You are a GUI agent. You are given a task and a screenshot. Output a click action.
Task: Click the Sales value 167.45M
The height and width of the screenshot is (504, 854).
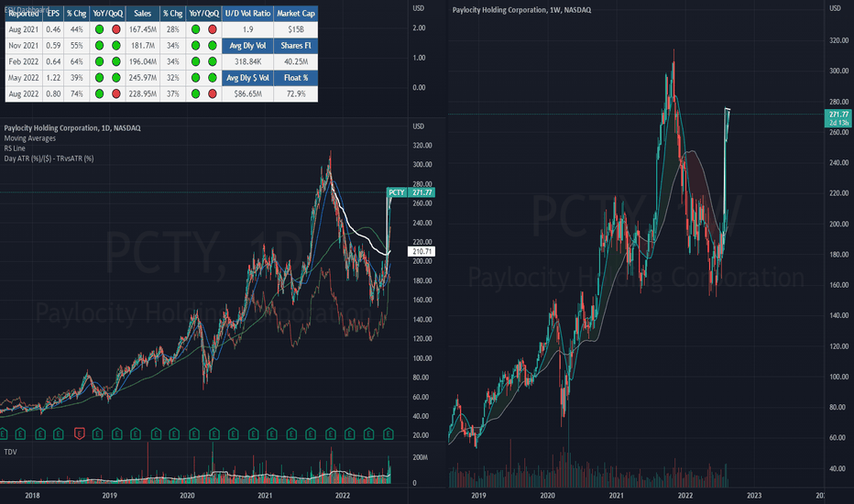point(143,29)
